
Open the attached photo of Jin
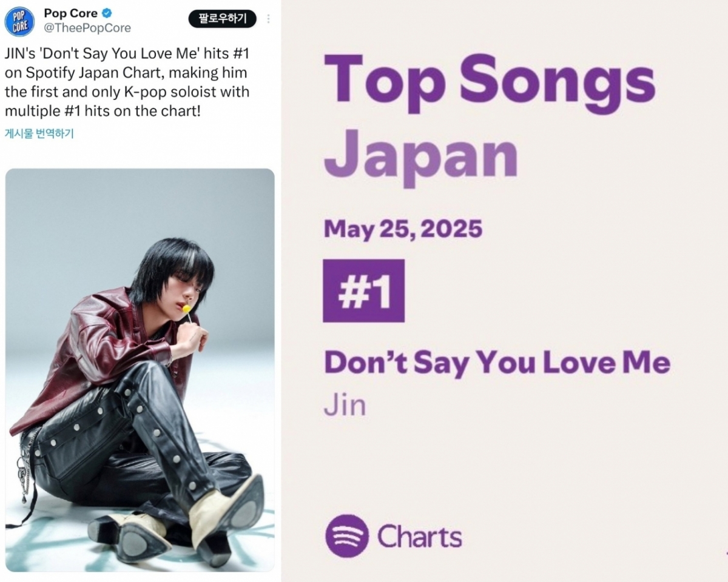140,370
